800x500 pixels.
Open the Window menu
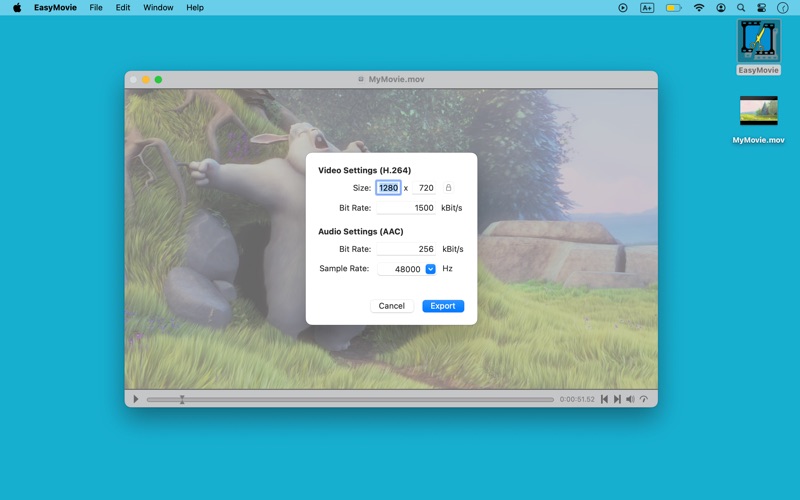pos(158,8)
